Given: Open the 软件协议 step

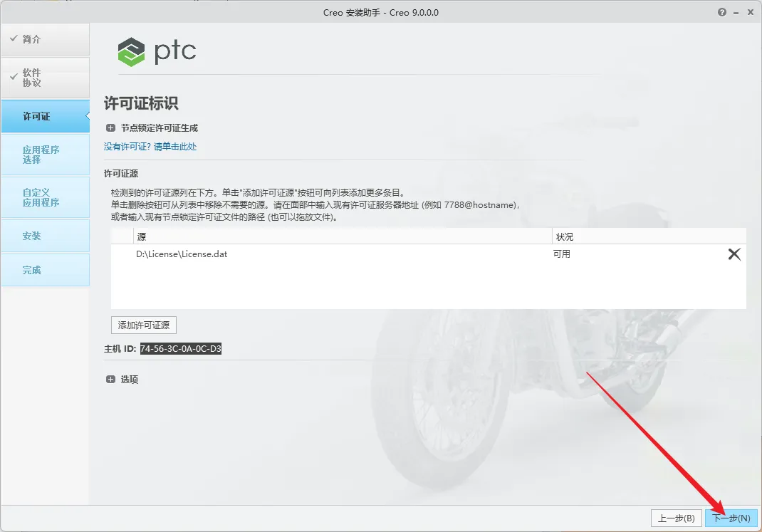Looking at the screenshot, I should 45,78.
